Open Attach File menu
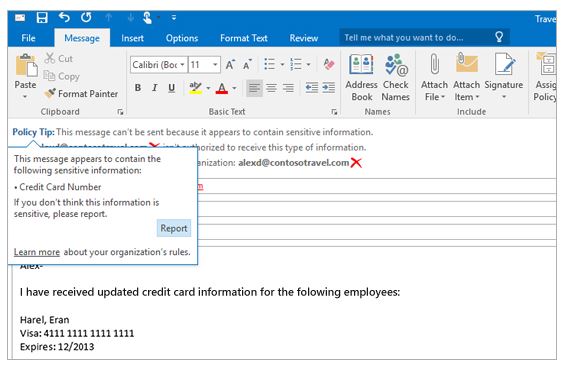Viewport: 565px width, 369px height. click(434, 77)
